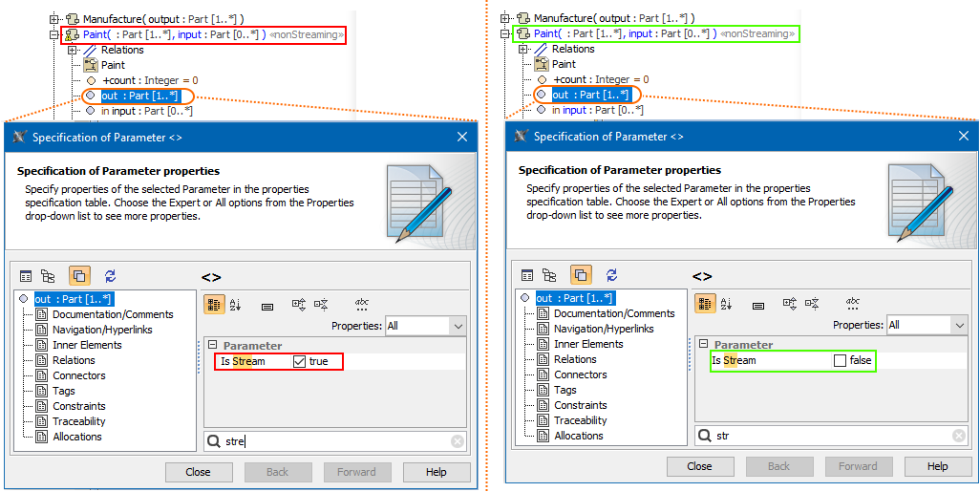Click categorized view icon in left dialog

pos(214,305)
